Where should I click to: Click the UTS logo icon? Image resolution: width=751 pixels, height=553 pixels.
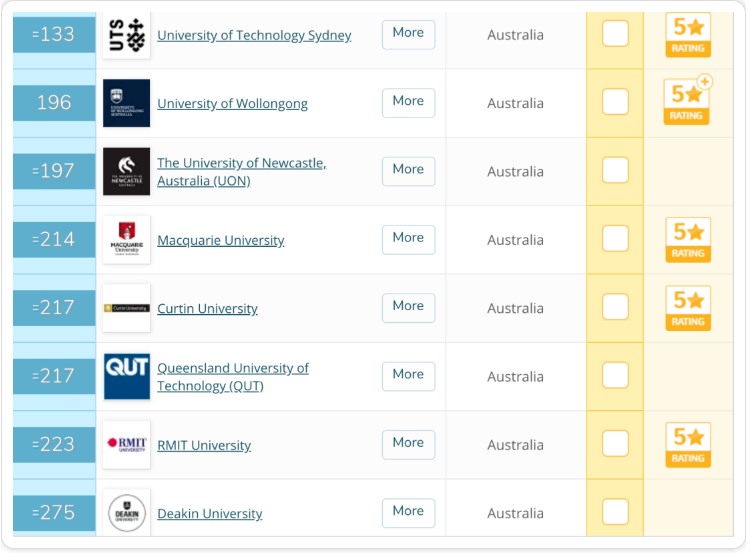(x=126, y=35)
